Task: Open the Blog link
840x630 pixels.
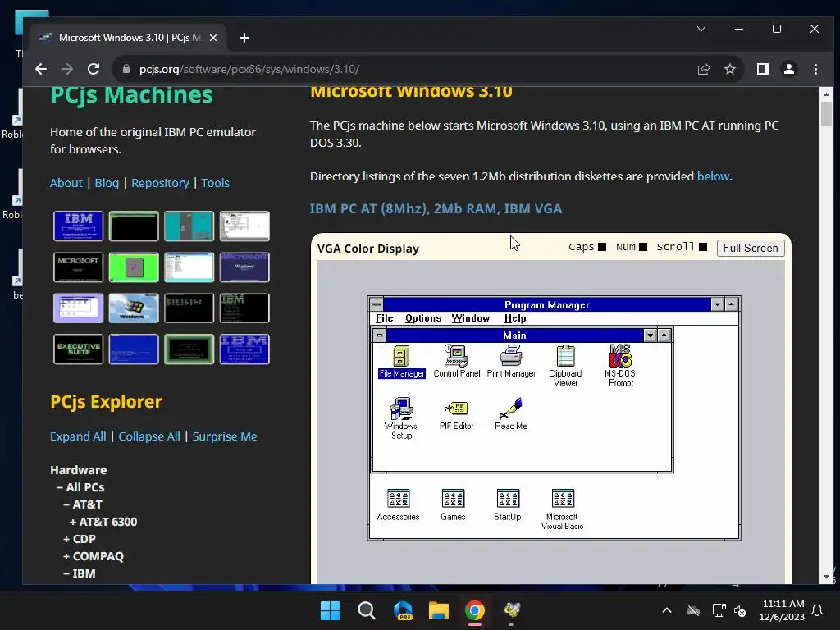Action: (107, 183)
